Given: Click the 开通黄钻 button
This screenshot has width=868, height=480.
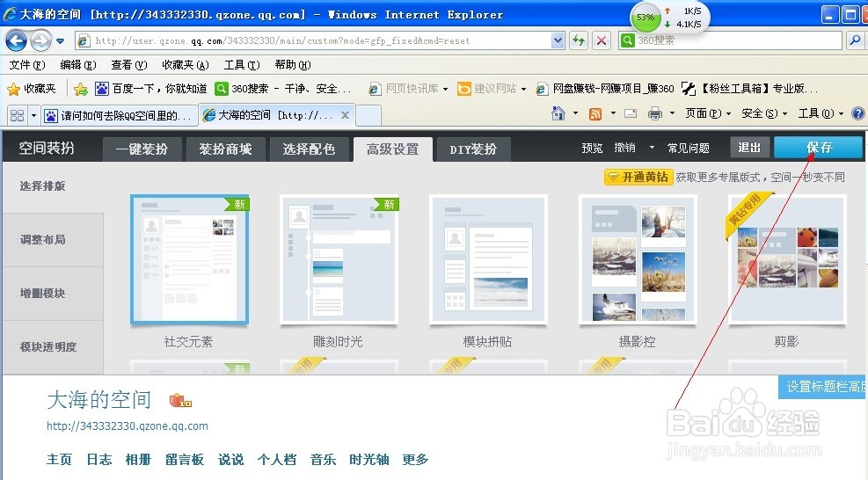Looking at the screenshot, I should coord(638,178).
